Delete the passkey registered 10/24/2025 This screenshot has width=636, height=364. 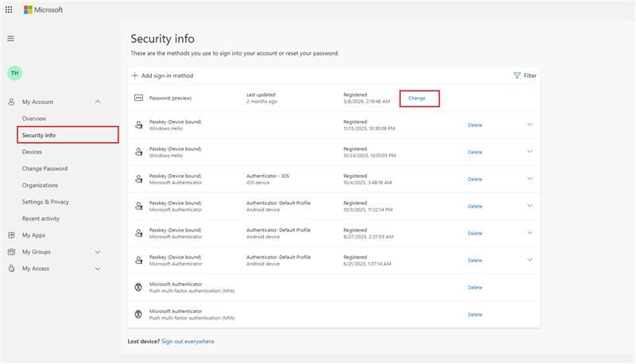coord(475,153)
